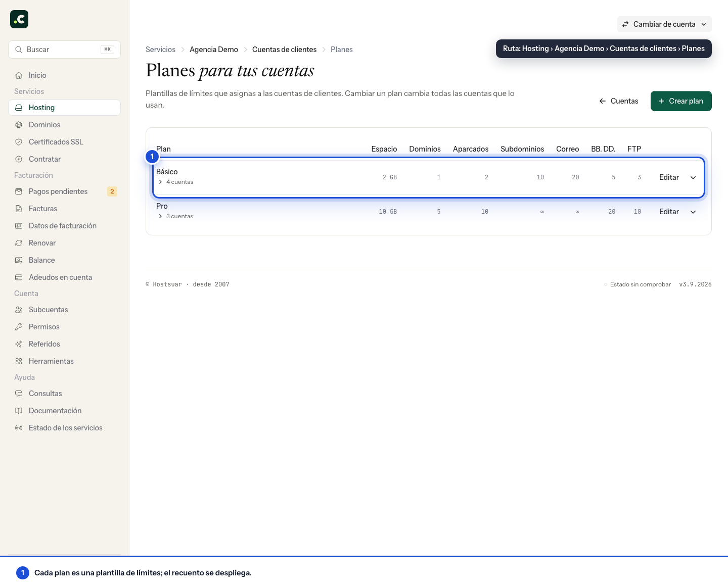Click the Permisos key icon
Viewport: 728px width, 588px height.
point(19,327)
